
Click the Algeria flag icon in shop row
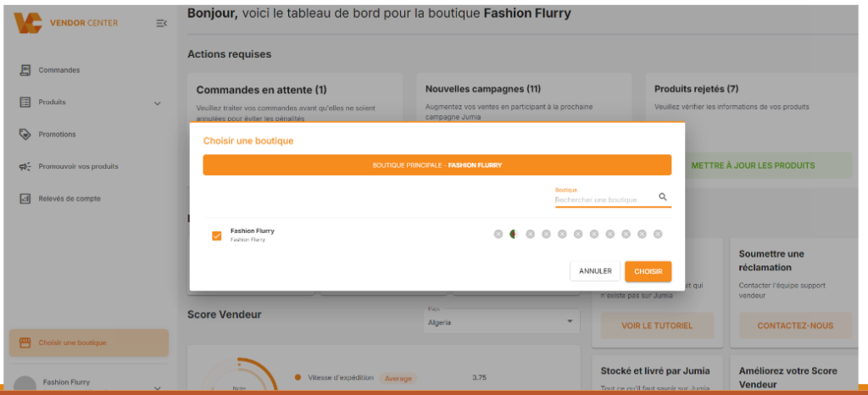pos(514,234)
